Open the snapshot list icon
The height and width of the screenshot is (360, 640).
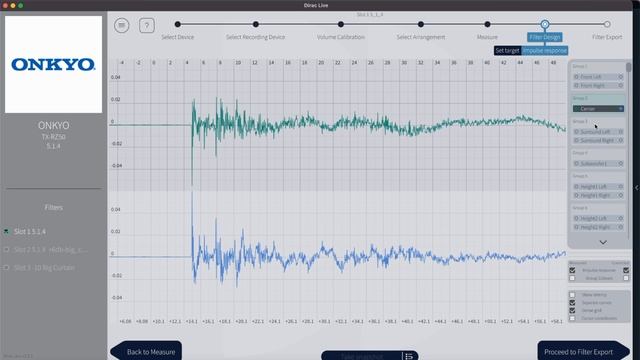[409, 356]
